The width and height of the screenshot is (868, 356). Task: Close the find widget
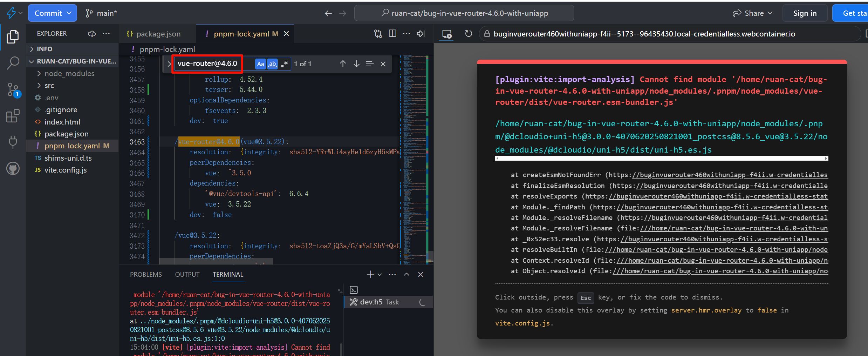pyautogui.click(x=383, y=64)
